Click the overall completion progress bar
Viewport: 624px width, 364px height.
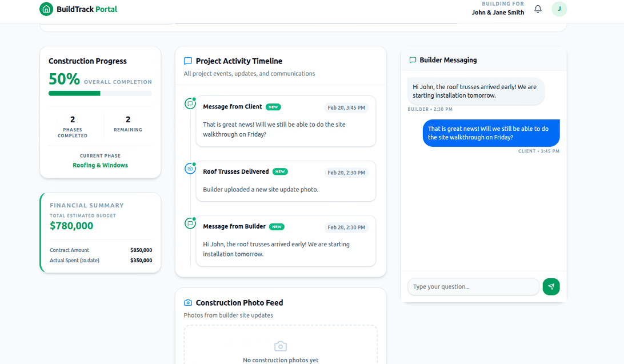101,94
